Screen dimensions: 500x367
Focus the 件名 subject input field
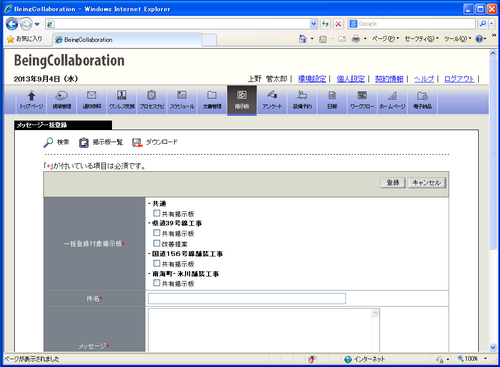247,298
